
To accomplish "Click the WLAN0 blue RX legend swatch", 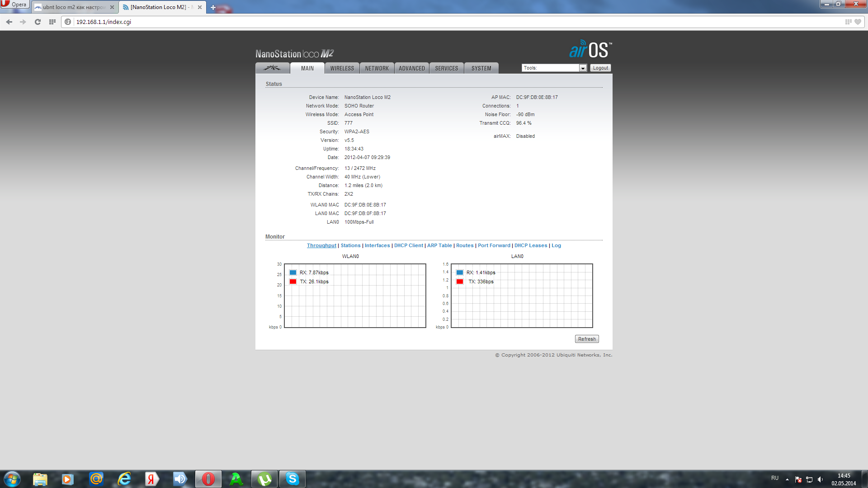I will pyautogui.click(x=293, y=272).
